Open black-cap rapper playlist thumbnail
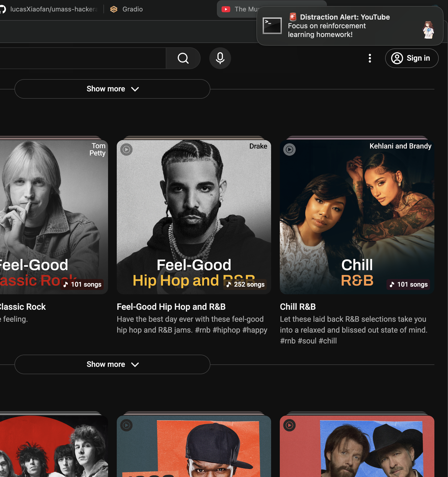 [194, 446]
